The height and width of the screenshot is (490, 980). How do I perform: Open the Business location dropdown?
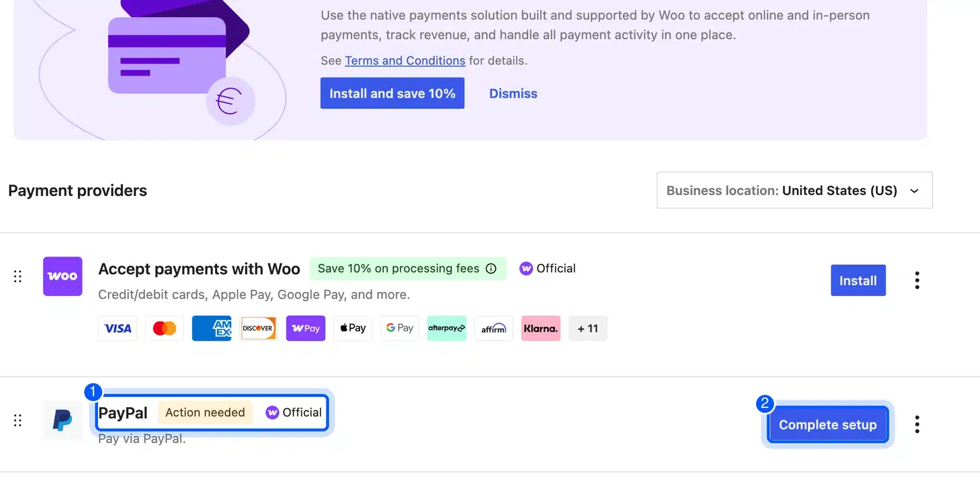tap(794, 190)
